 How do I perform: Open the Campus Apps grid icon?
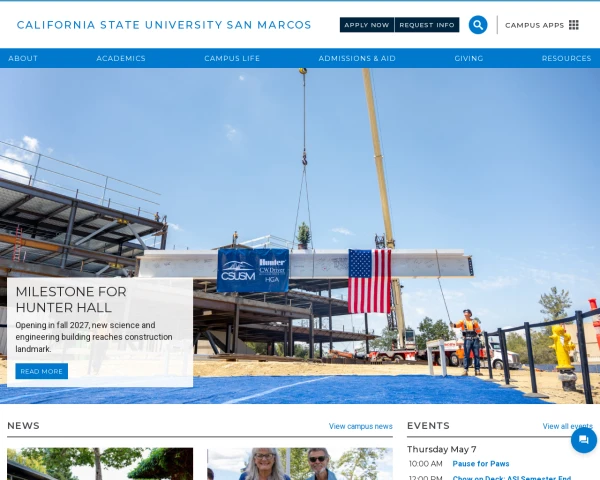point(574,25)
